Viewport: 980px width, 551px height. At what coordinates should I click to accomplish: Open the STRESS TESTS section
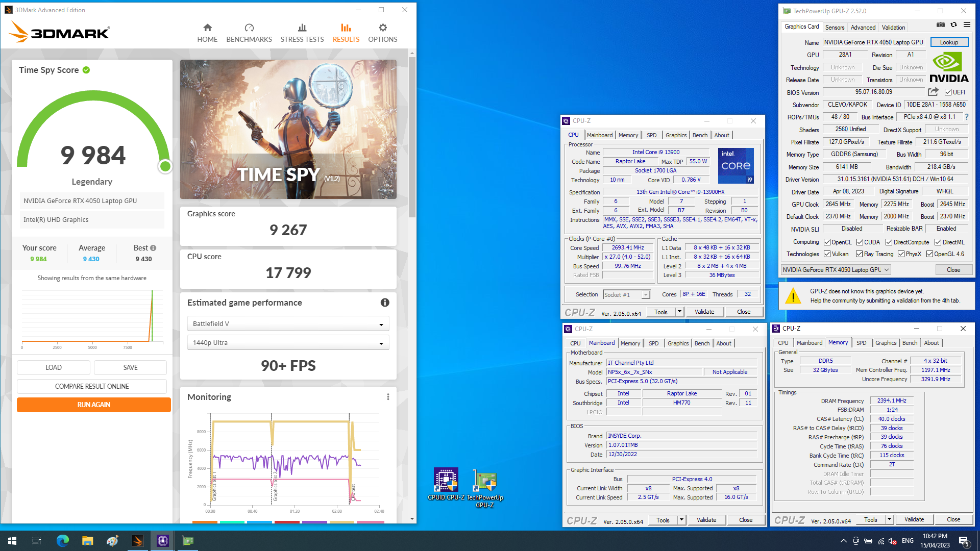click(x=302, y=33)
